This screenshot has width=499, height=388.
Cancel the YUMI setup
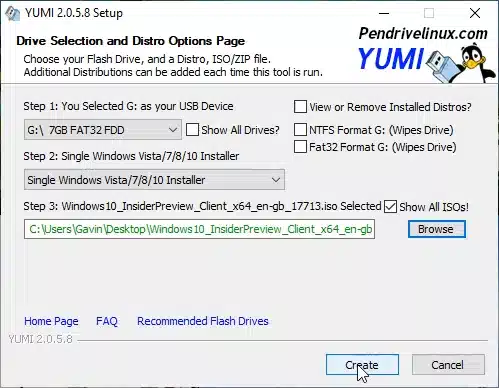[x=448, y=365]
